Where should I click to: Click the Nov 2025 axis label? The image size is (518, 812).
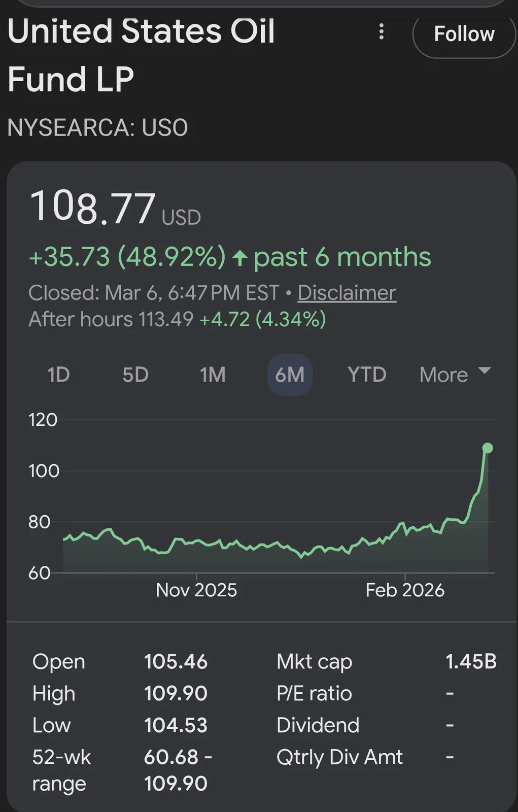tap(196, 590)
